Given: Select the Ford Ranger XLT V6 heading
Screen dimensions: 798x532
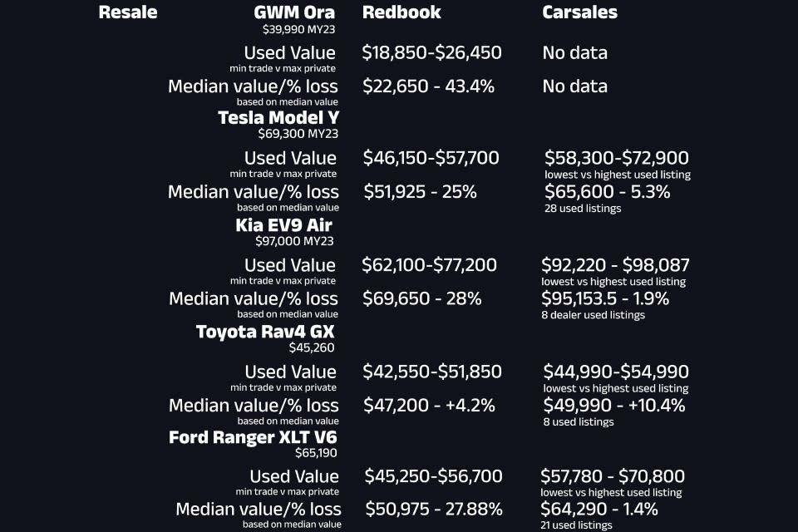Looking at the screenshot, I should (x=253, y=437).
